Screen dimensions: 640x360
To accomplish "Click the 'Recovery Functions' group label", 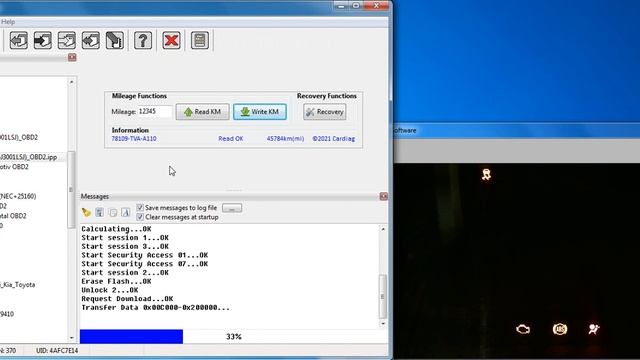I will [x=327, y=96].
